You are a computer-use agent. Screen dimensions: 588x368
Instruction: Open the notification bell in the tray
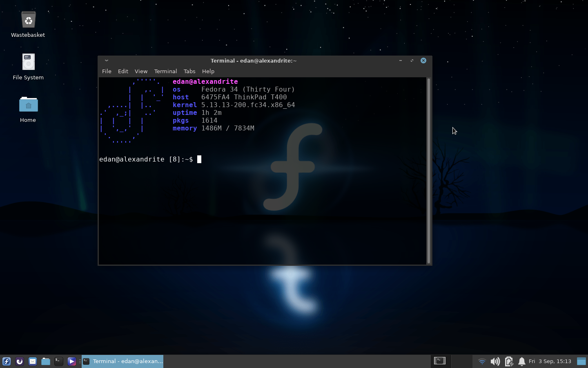point(522,361)
